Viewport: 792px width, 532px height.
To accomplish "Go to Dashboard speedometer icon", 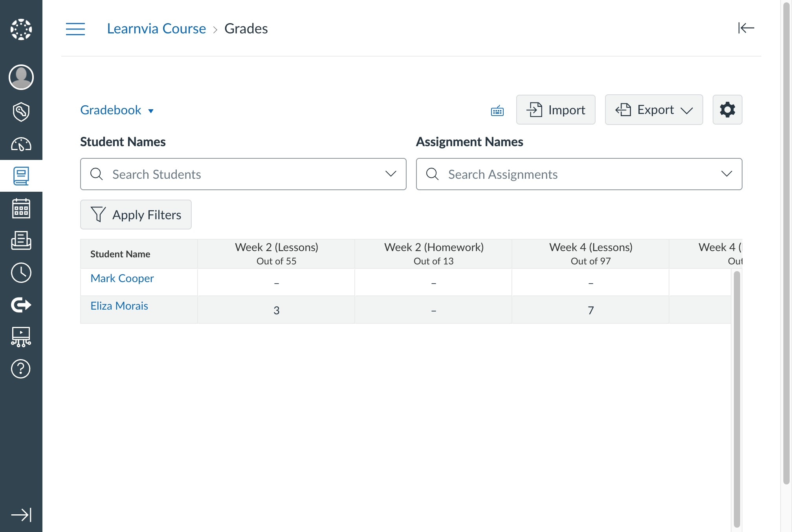I will [x=21, y=144].
